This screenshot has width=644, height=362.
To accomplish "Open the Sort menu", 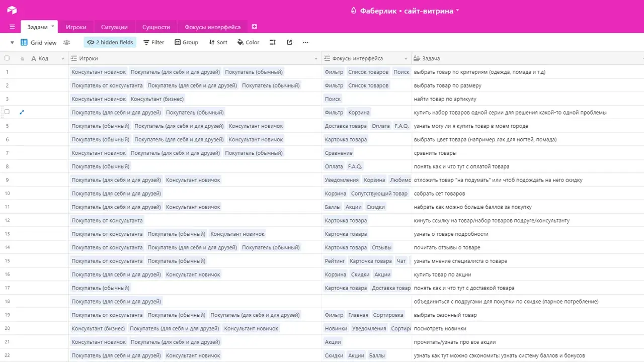I will (x=218, y=42).
